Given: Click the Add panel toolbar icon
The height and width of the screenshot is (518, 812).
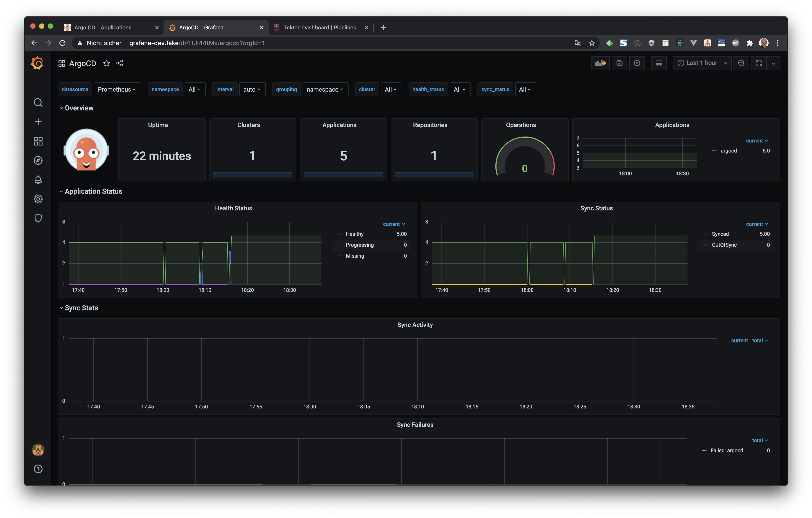Looking at the screenshot, I should point(600,63).
